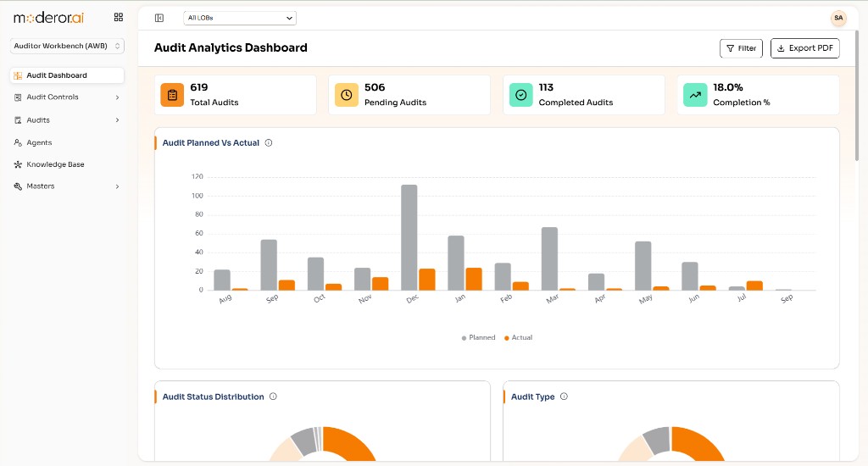The width and height of the screenshot is (868, 466).
Task: Open the apps grid icon beside logo
Action: [x=119, y=17]
